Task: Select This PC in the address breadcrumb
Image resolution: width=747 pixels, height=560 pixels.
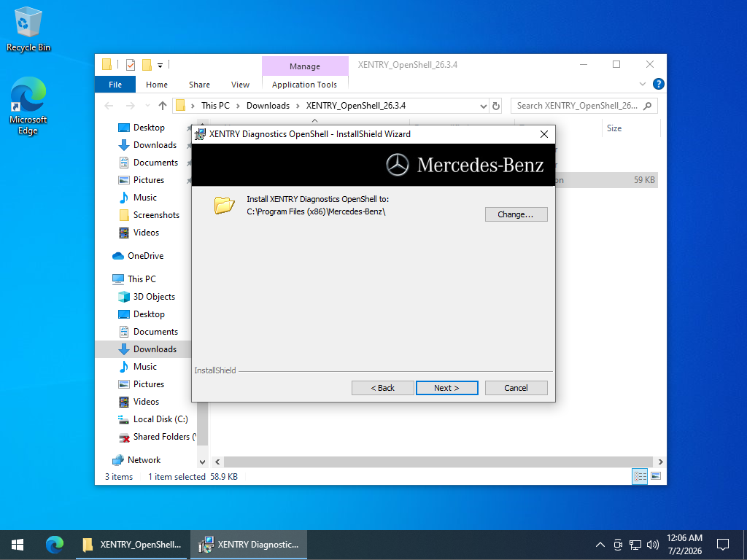Action: (215, 106)
